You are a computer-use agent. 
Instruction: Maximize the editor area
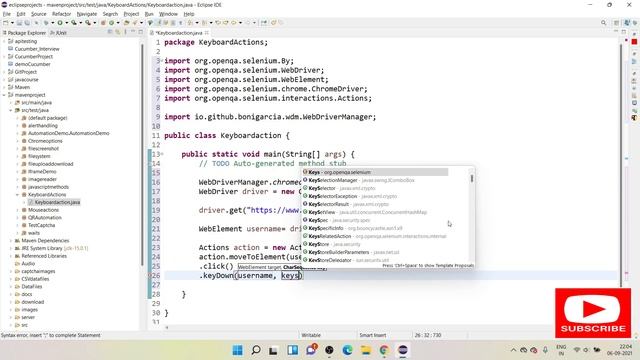pyautogui.click(x=624, y=32)
